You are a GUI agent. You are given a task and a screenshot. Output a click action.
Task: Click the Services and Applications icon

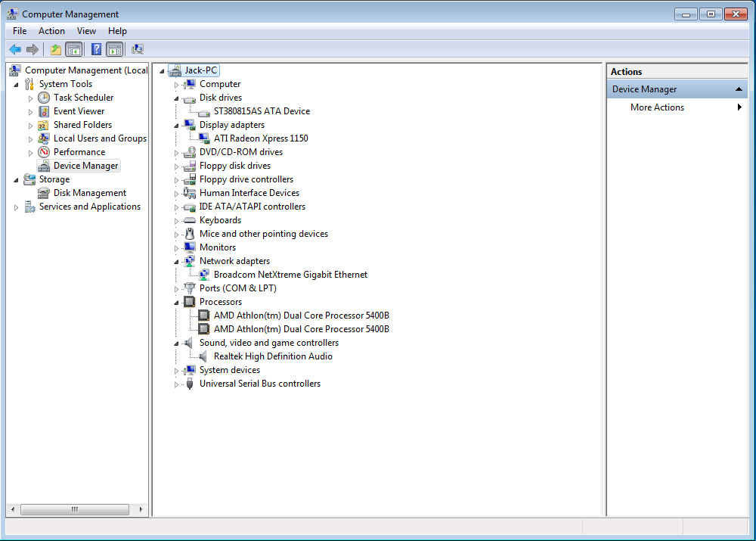point(29,207)
